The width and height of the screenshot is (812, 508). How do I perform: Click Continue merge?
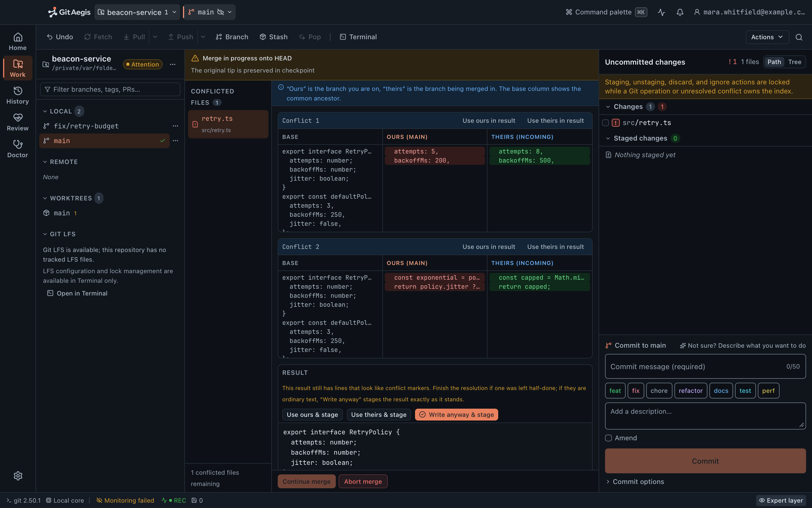click(306, 481)
